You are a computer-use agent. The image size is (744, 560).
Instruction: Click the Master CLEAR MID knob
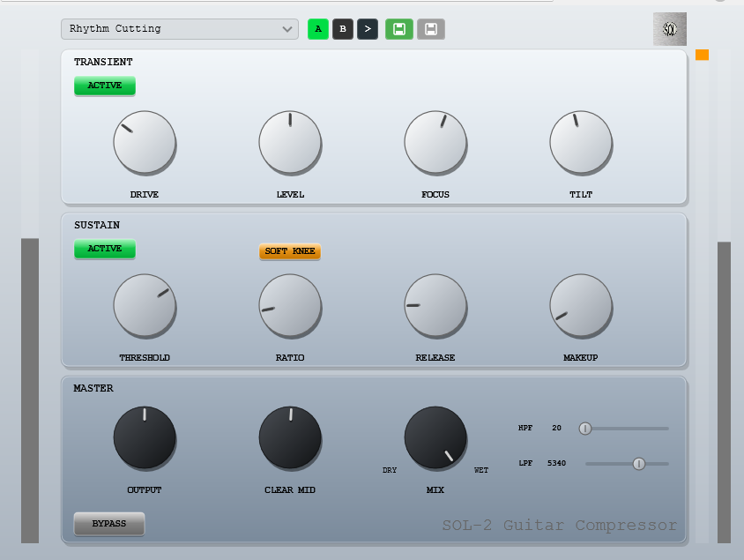[290, 437]
